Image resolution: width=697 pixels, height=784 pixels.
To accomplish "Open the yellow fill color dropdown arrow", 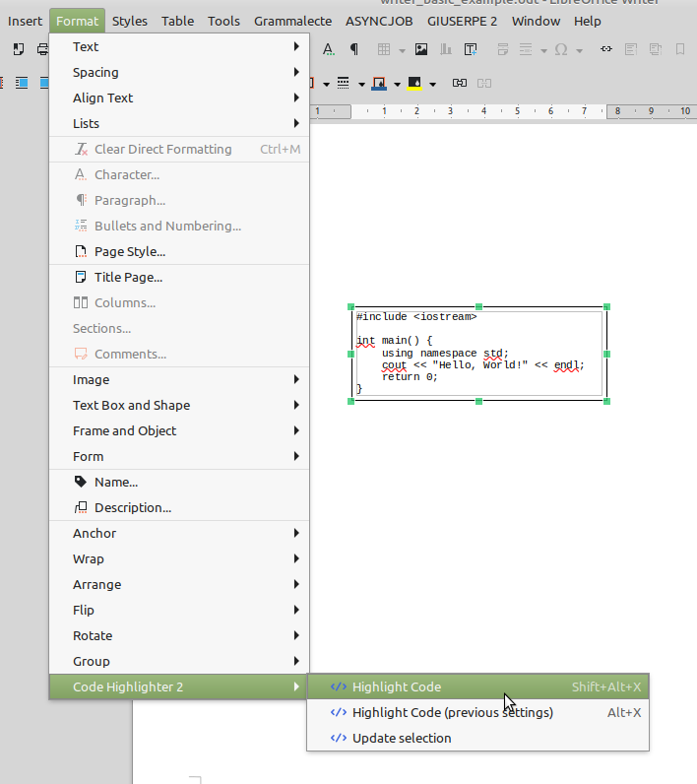I will point(431,84).
